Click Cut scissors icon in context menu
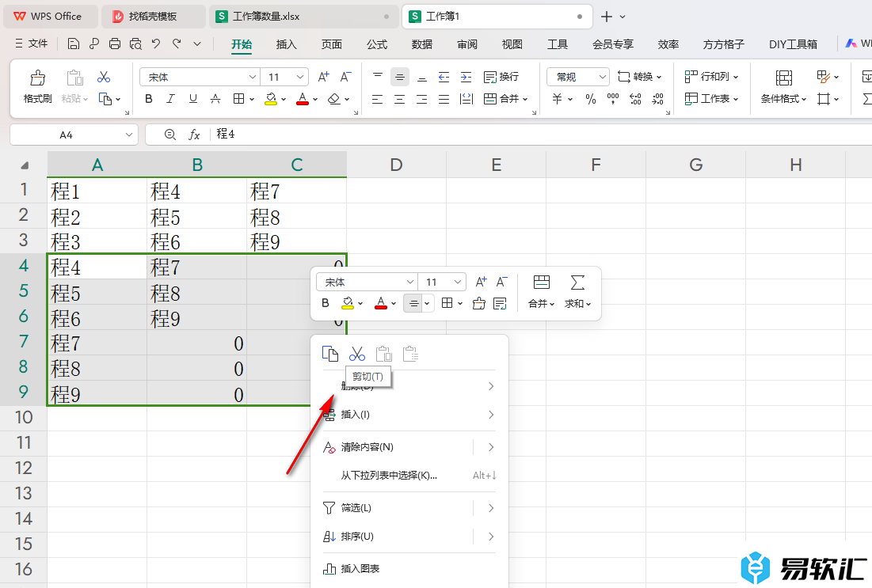The image size is (872, 588). [x=357, y=354]
